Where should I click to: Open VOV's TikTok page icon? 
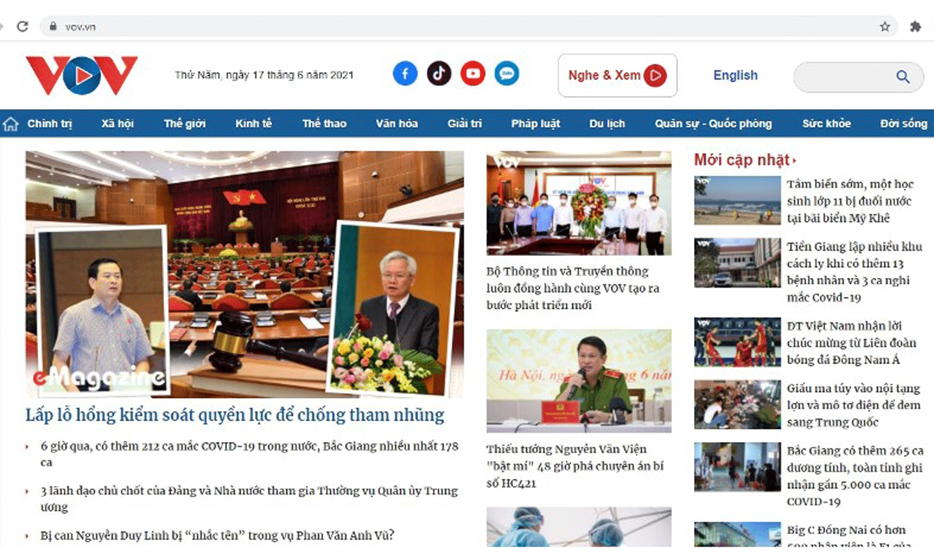[439, 74]
